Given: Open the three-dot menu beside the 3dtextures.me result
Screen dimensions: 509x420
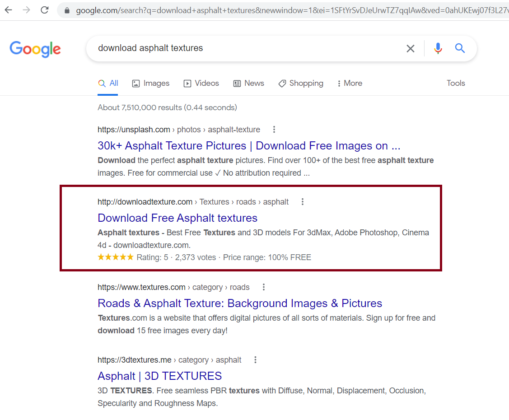Looking at the screenshot, I should coord(256,360).
